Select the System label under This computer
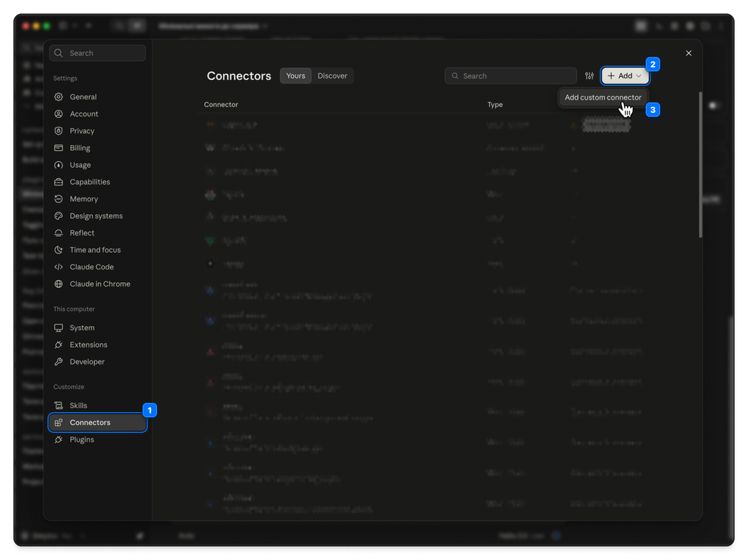This screenshot has width=748, height=560. pos(82,328)
